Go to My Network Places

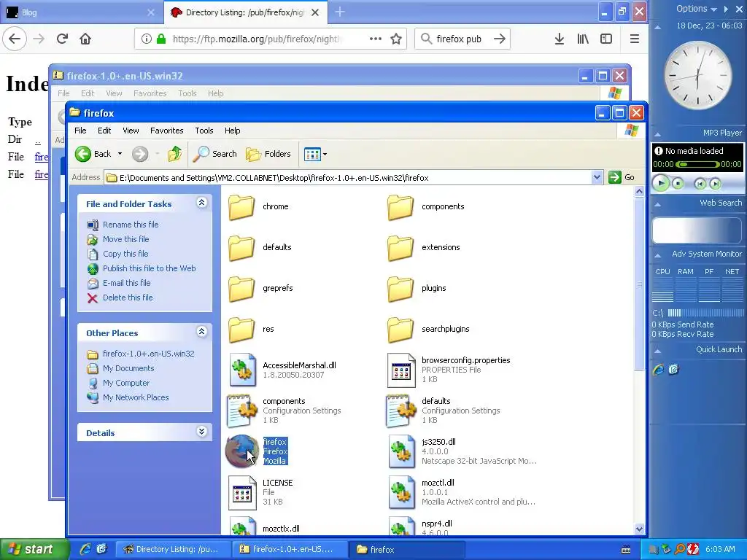click(136, 397)
